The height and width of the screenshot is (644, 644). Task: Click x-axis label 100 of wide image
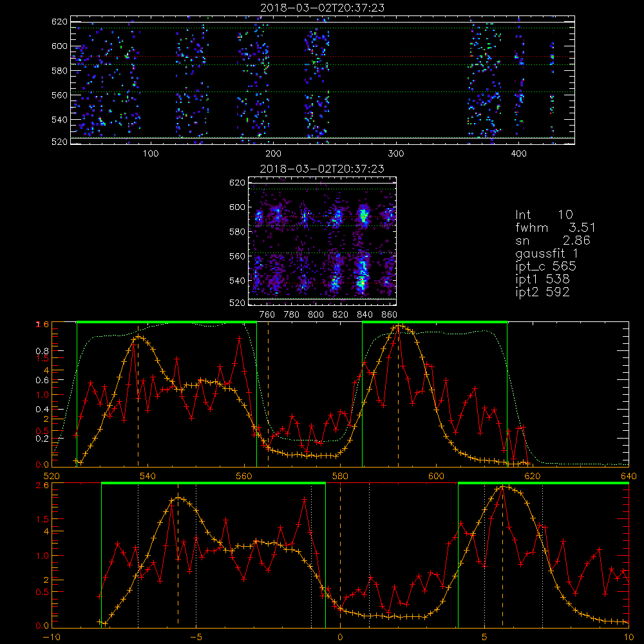click(x=151, y=154)
